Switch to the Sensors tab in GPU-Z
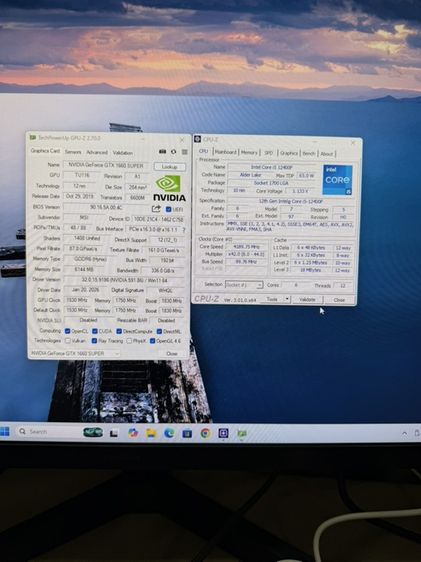This screenshot has width=421, height=562. 73,152
